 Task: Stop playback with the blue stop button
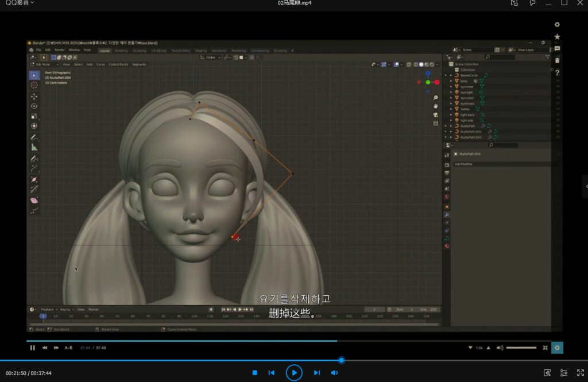coord(254,373)
